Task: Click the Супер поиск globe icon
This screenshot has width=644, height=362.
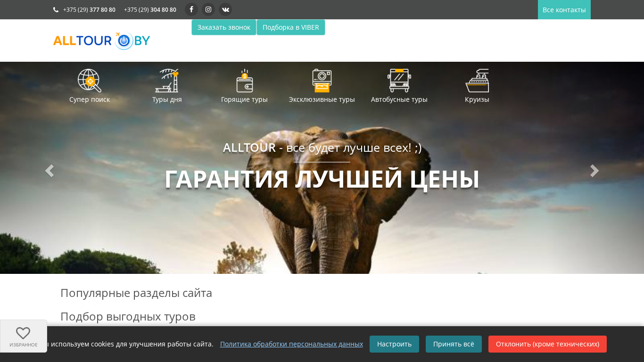Action: point(90,81)
